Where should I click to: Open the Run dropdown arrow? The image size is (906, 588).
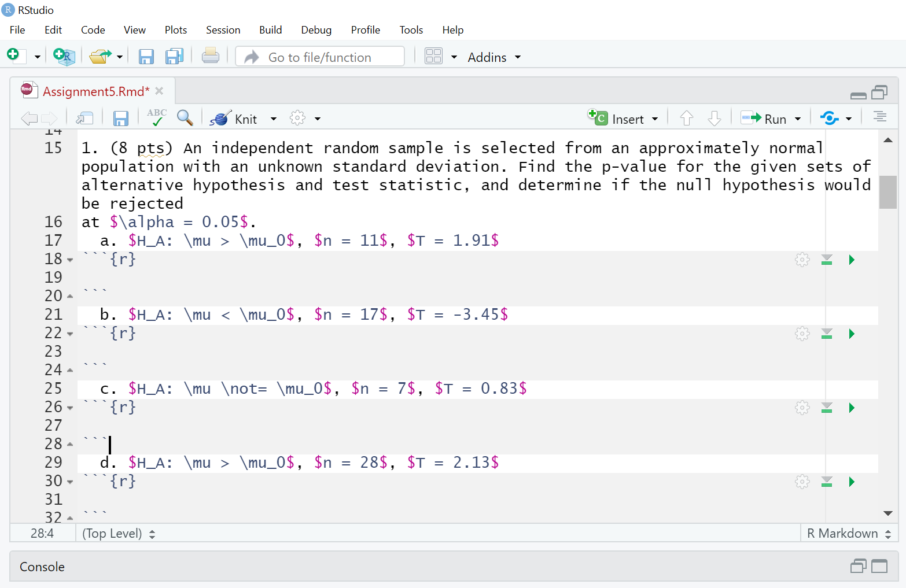tap(798, 119)
